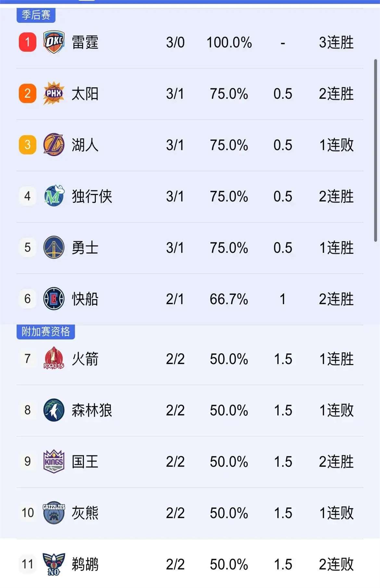The width and height of the screenshot is (380, 588).
Task: Select the Timberwolves team logo
Action: coord(54,410)
